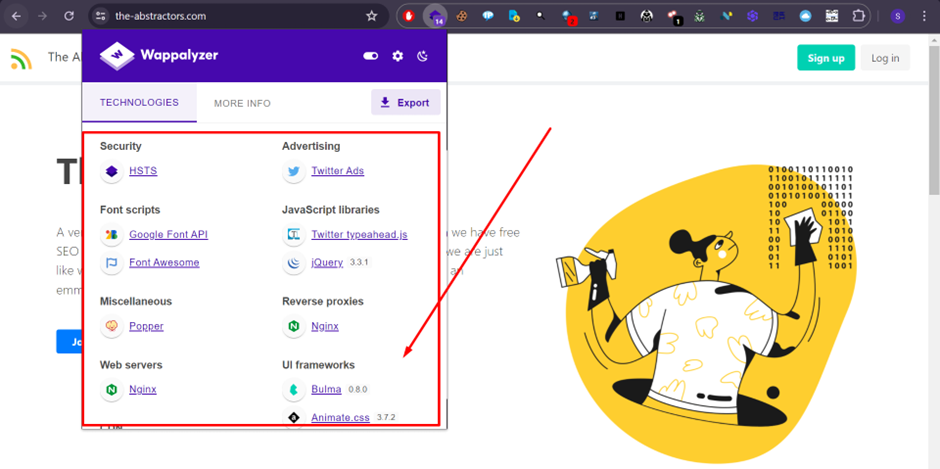This screenshot has width=940, height=469.
Task: Open the Popper link
Action: (146, 326)
